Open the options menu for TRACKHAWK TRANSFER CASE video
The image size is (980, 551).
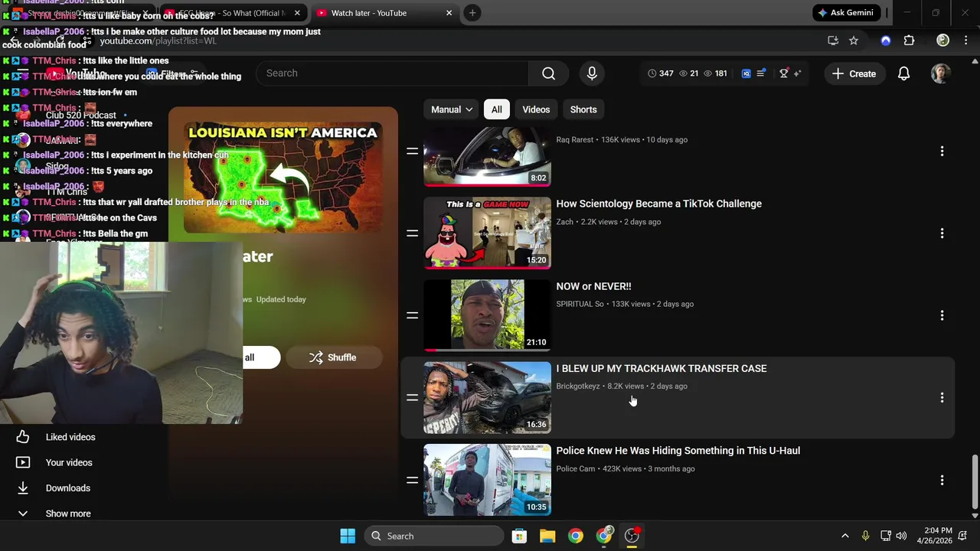click(942, 398)
